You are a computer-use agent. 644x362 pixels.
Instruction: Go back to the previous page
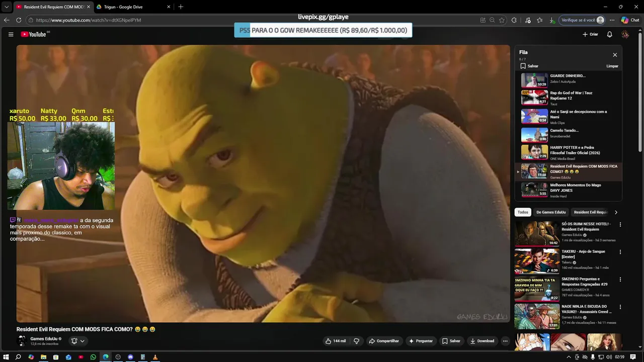tap(7, 20)
